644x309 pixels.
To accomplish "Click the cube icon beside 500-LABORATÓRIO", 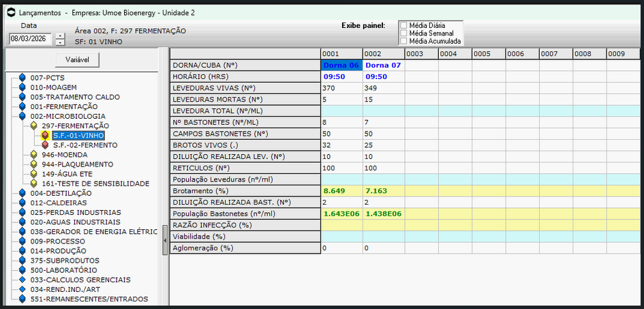I will click(x=22, y=270).
